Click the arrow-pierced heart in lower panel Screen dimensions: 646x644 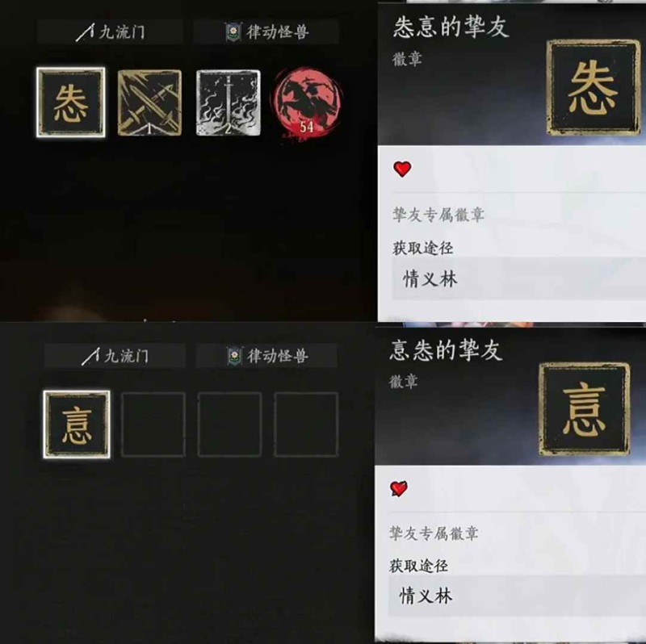(399, 488)
